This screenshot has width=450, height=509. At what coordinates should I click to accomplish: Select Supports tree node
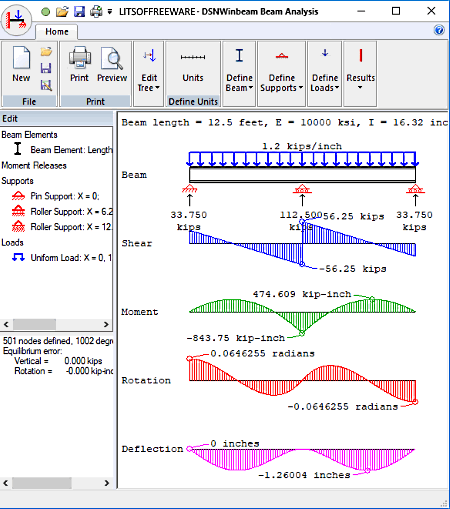[x=17, y=181]
